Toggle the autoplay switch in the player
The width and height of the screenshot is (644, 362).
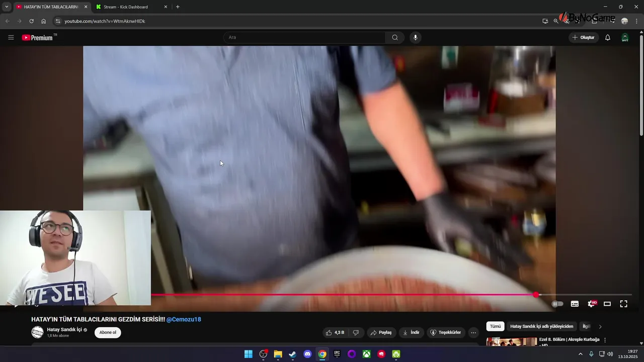pos(557,304)
